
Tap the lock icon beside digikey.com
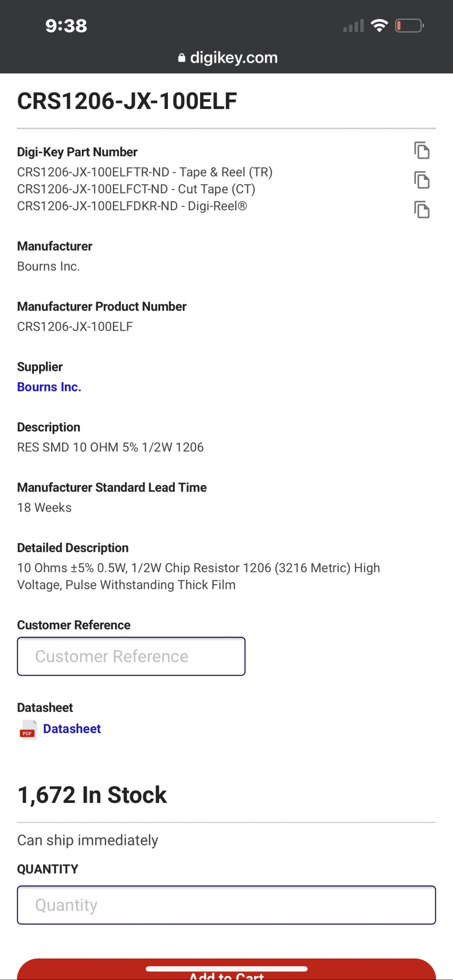(181, 58)
